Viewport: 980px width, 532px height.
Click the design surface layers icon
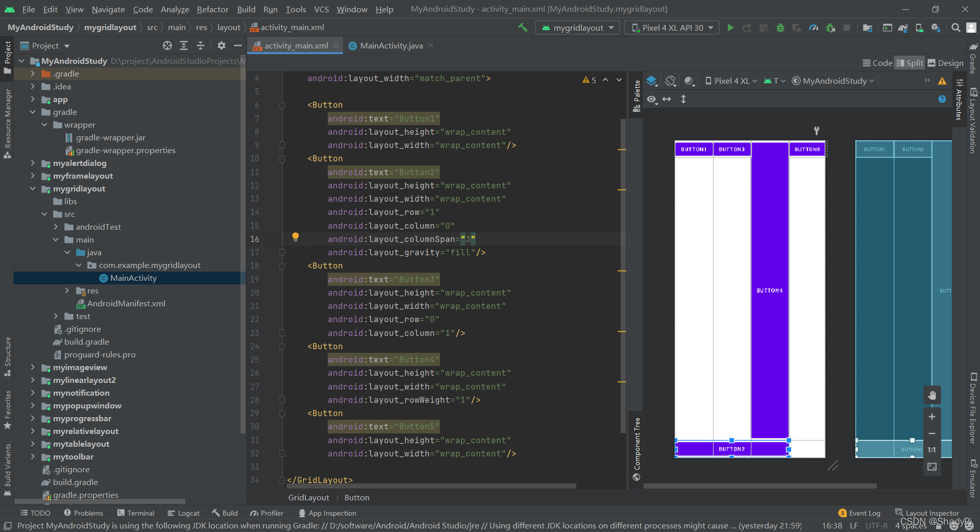(652, 81)
